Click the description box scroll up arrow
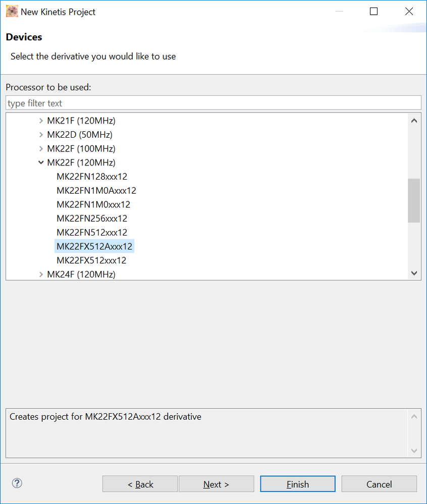 coord(414,417)
